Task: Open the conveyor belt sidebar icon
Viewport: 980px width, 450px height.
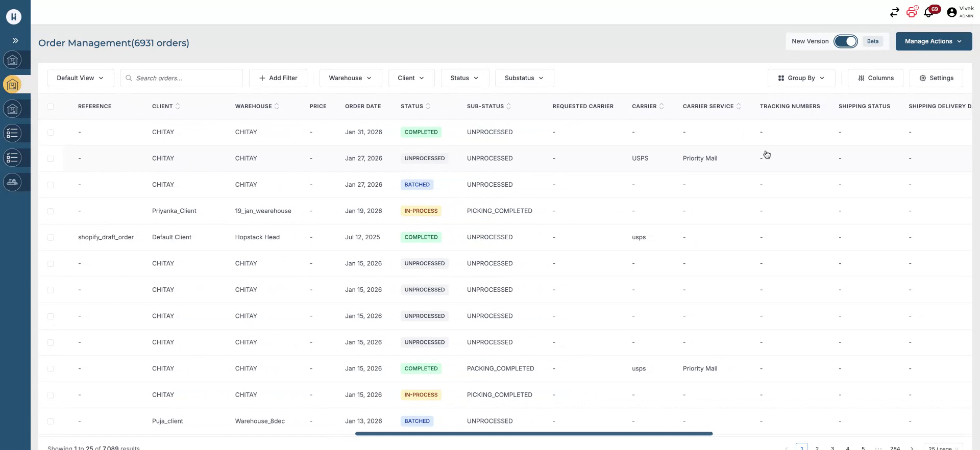Action: 13,182
